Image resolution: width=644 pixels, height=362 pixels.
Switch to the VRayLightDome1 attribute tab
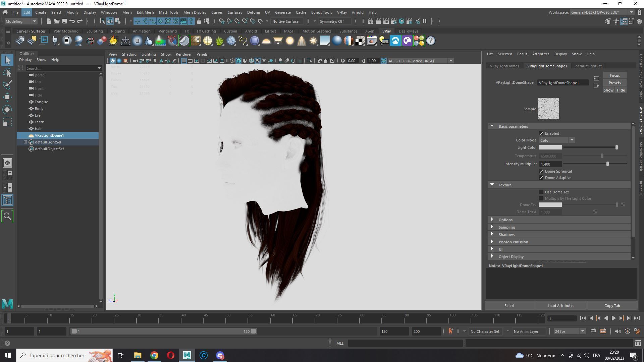click(x=504, y=66)
